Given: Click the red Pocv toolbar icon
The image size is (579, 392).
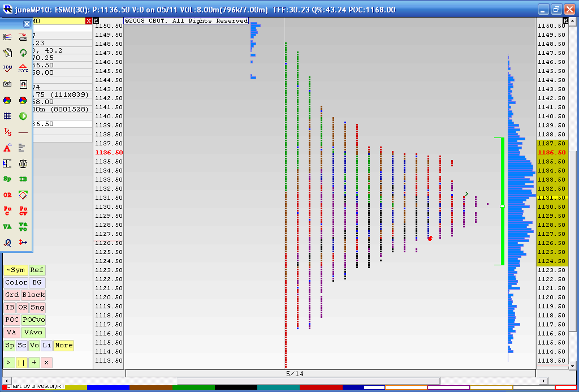Looking at the screenshot, I should tap(23, 210).
